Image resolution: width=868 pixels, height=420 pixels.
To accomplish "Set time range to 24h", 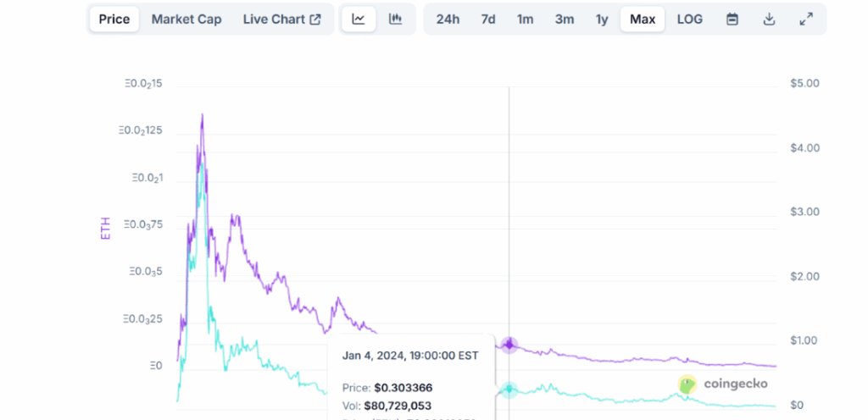I will click(448, 19).
